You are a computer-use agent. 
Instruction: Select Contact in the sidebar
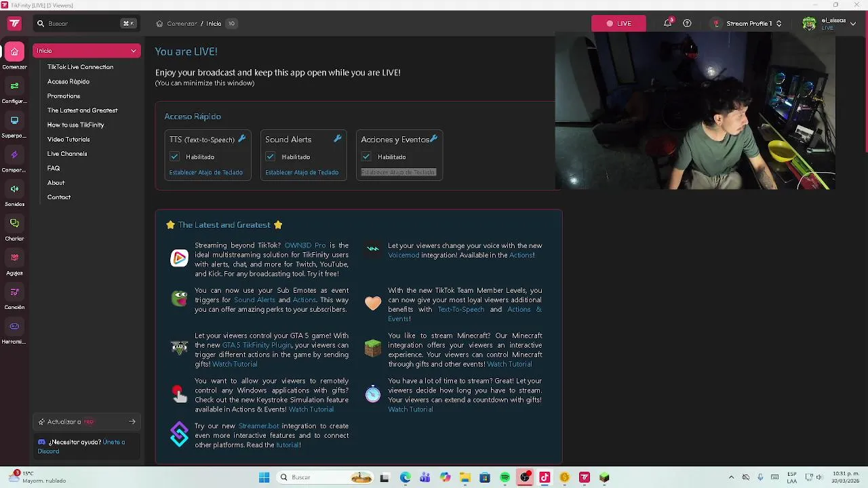pyautogui.click(x=59, y=197)
